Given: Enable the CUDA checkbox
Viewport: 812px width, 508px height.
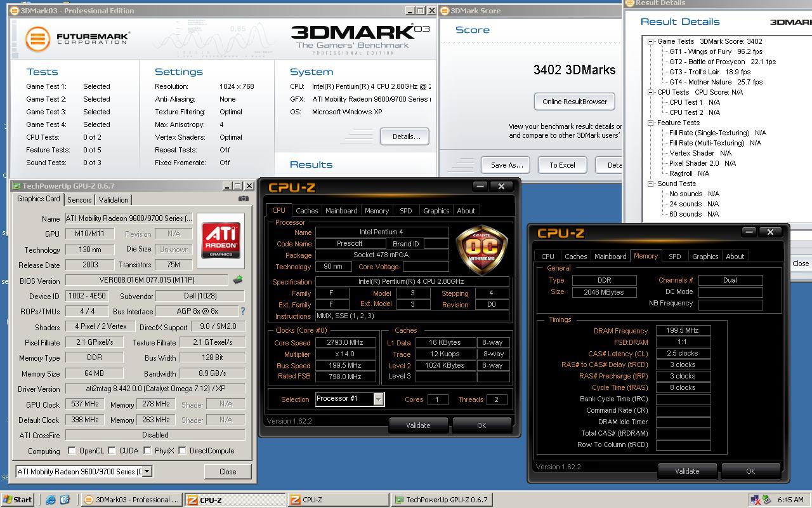Looking at the screenshot, I should [x=112, y=451].
